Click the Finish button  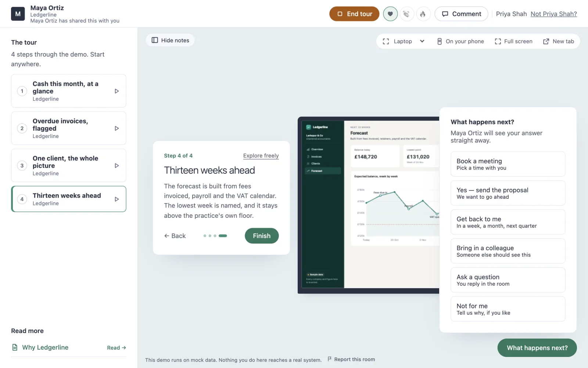(262, 236)
